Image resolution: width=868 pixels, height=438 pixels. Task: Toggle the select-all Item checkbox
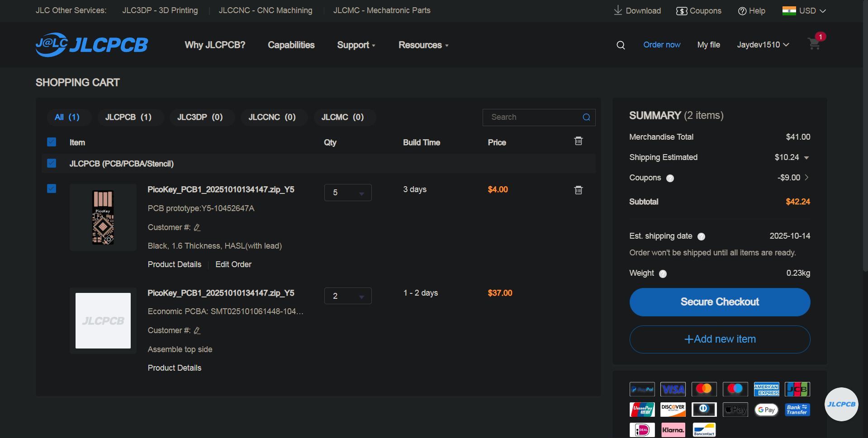click(52, 142)
